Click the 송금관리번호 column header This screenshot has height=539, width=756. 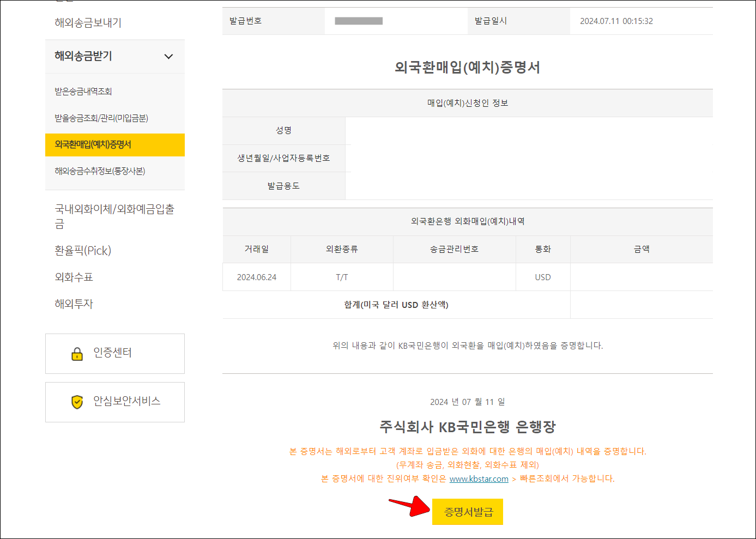pyautogui.click(x=455, y=249)
